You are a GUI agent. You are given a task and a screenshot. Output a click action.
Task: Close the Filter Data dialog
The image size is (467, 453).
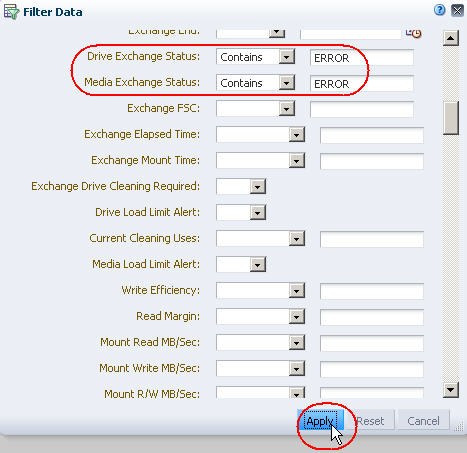457,11
